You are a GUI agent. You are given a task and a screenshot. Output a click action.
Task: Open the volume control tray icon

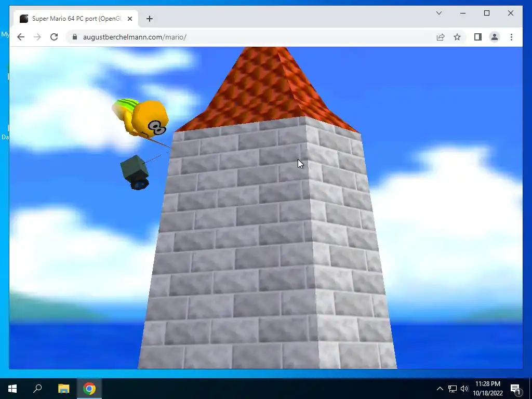464,389
